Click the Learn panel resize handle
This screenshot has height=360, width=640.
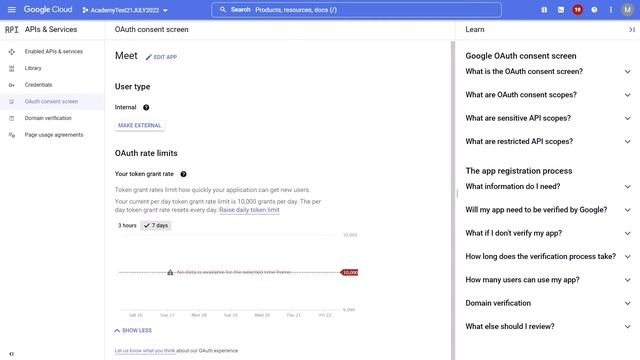tap(457, 194)
